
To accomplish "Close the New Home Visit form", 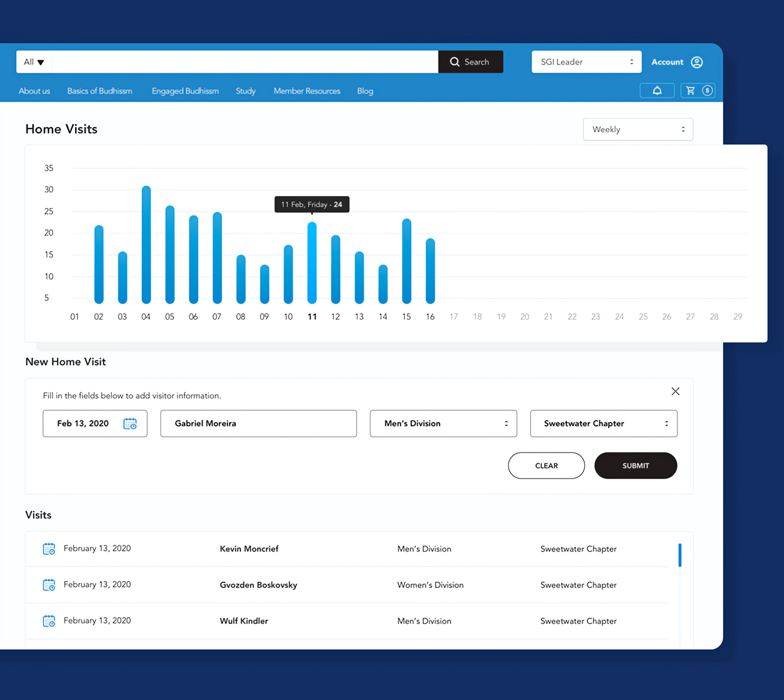I will tap(676, 392).
